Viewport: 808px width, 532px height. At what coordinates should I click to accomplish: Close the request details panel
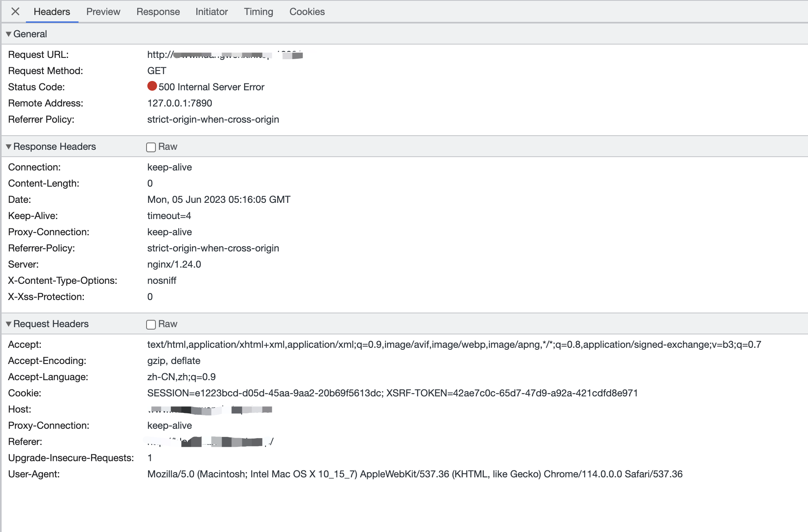click(15, 11)
